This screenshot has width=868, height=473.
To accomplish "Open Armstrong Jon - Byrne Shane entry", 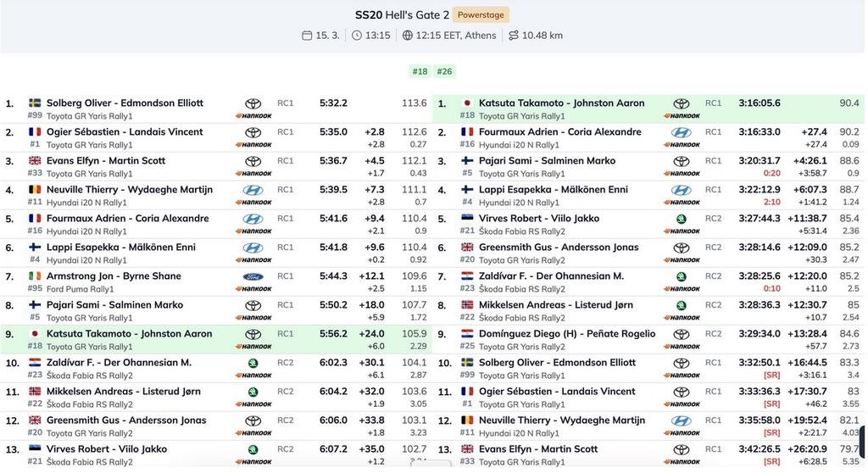I will (114, 275).
